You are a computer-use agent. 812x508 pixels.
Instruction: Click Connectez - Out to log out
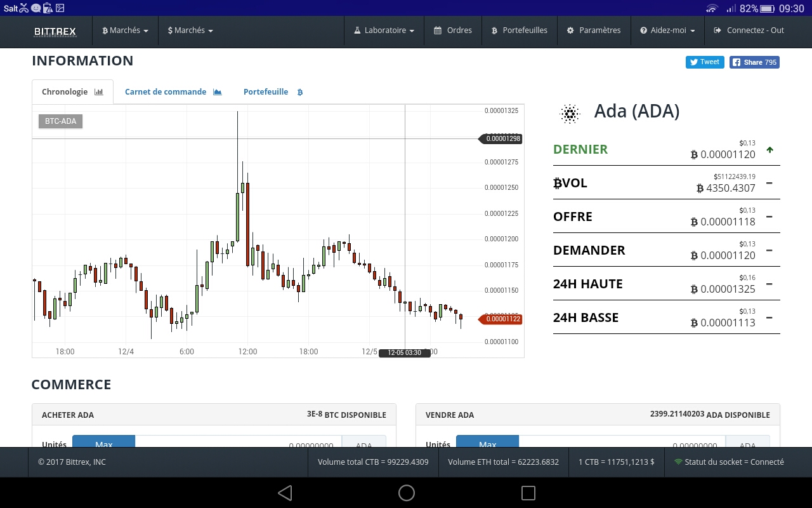click(x=749, y=30)
